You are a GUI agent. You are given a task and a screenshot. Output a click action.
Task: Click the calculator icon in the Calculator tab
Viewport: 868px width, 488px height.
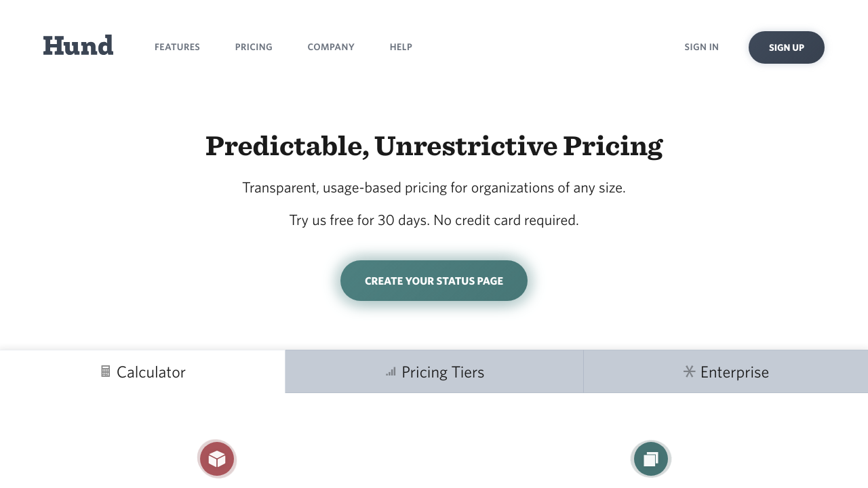coord(105,371)
